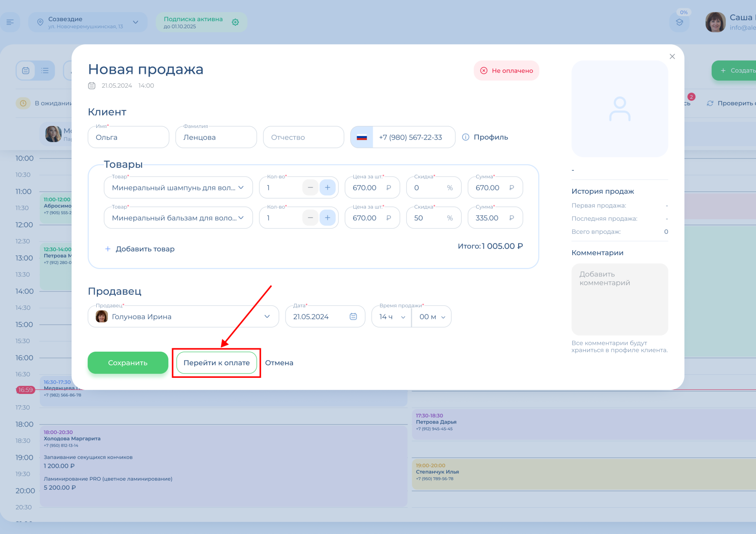Expand the Созвездие location dropdown

[136, 22]
